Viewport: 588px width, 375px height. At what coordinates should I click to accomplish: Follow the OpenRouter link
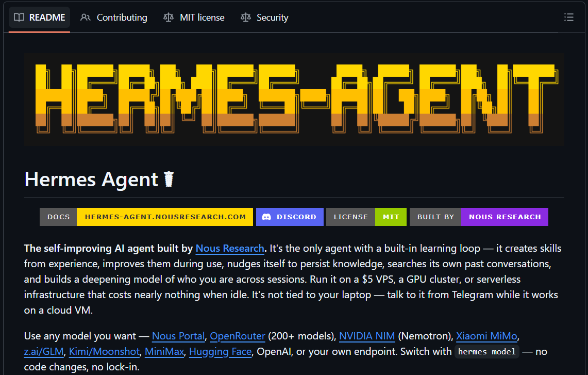click(x=238, y=336)
